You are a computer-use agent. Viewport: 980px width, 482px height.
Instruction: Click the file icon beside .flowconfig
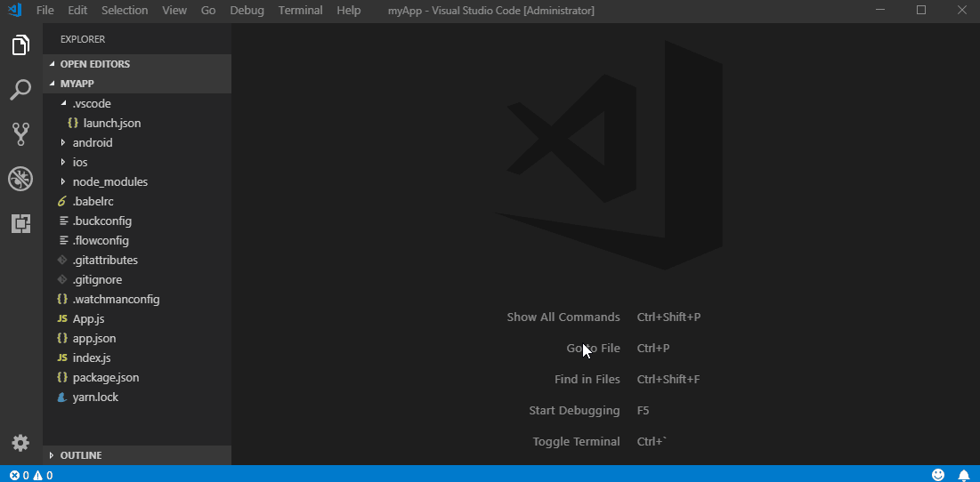(62, 240)
